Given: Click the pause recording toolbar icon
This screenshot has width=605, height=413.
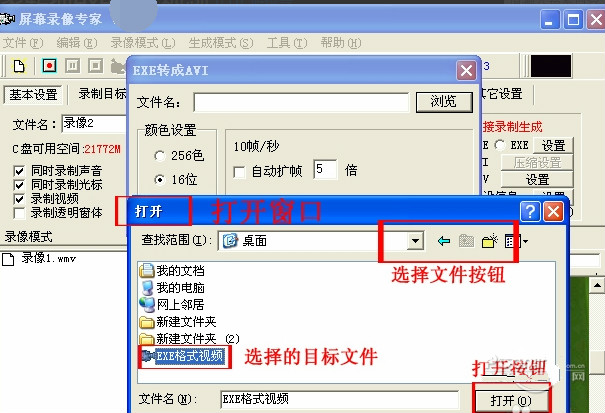Looking at the screenshot, I should click(x=73, y=66).
